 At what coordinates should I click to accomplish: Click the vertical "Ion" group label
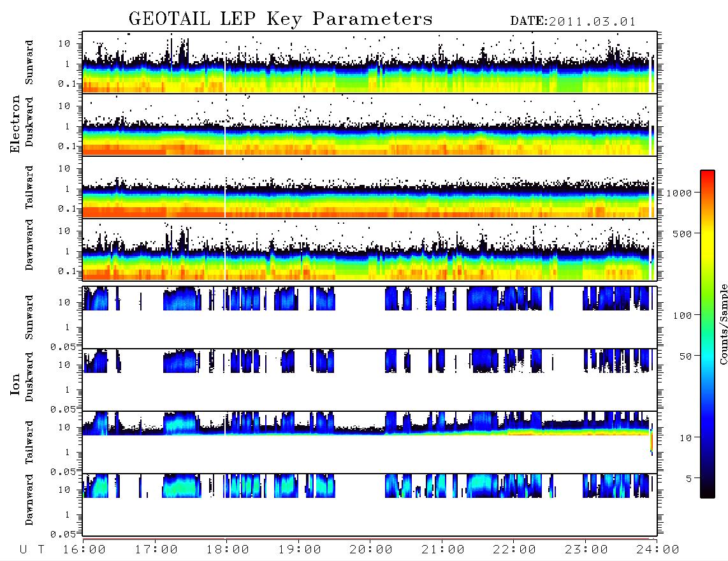point(15,384)
